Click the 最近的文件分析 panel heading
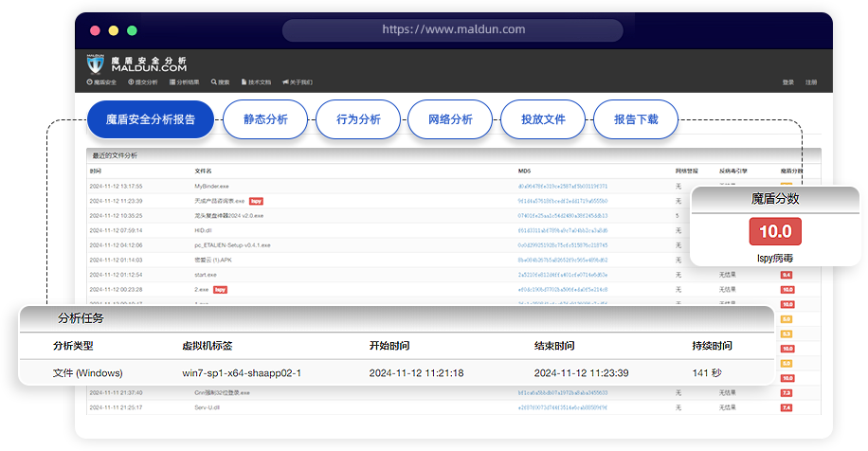Screen dimensions: 868x451 pyautogui.click(x=115, y=155)
